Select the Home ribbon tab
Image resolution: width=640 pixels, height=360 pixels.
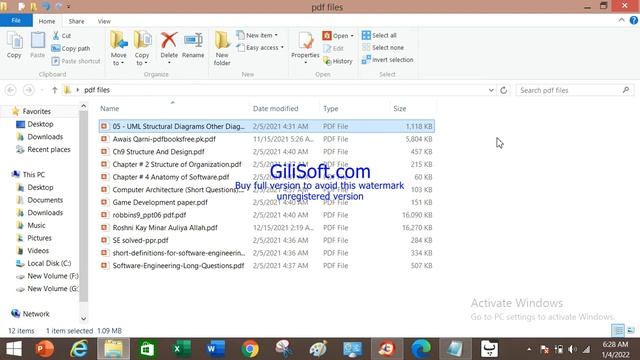47,21
